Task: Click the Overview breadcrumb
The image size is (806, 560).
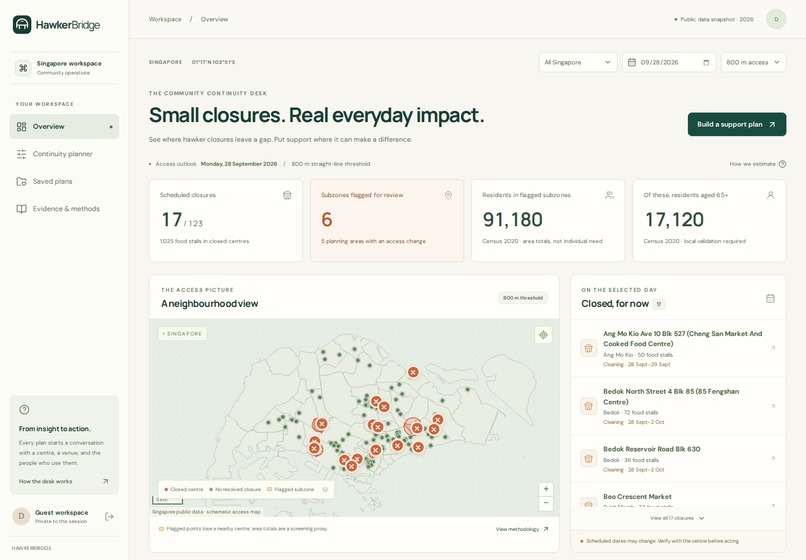Action: [214, 19]
